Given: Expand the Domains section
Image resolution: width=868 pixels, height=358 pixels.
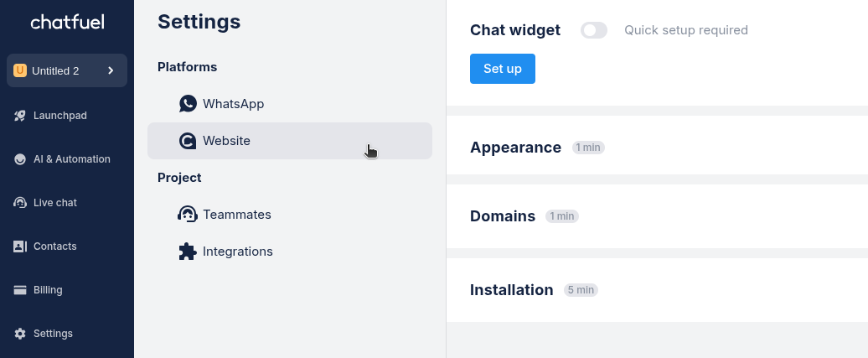Looking at the screenshot, I should click(503, 216).
